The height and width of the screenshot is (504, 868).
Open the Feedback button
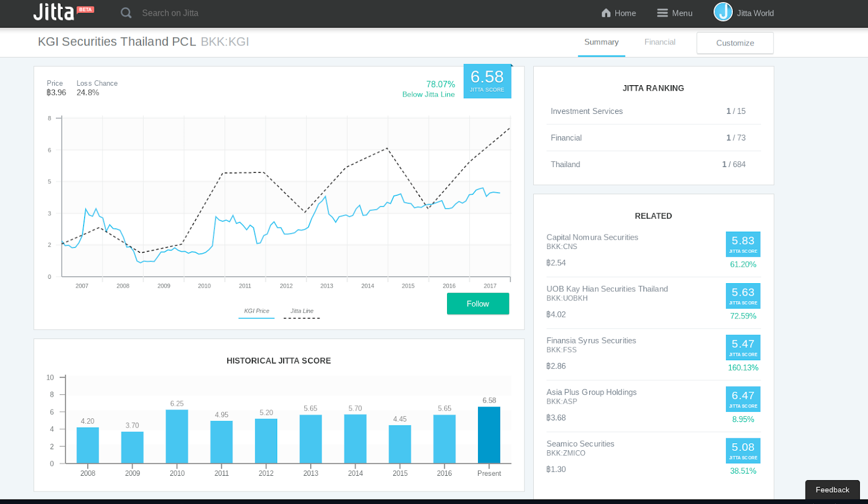(x=832, y=489)
